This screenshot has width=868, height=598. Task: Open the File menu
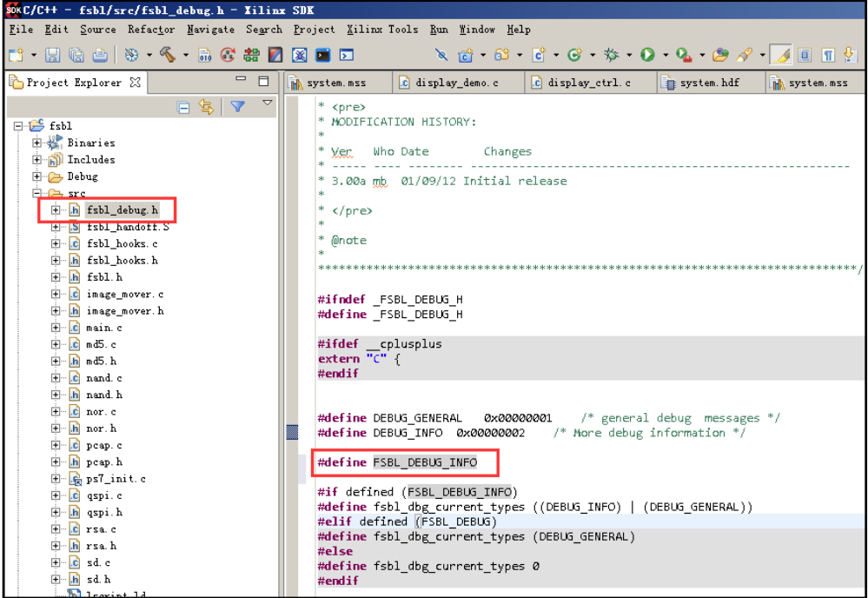click(21, 30)
